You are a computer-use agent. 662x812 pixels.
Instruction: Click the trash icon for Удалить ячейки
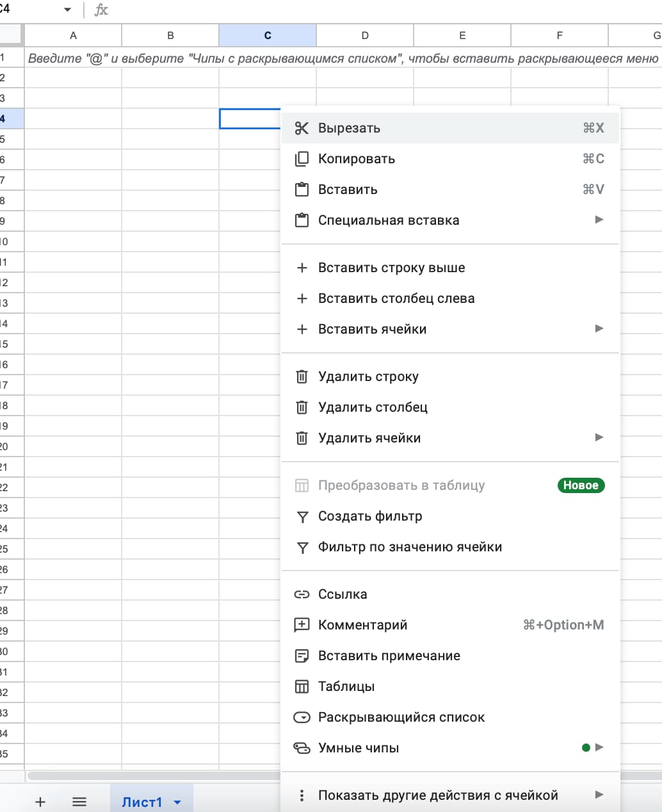click(302, 438)
